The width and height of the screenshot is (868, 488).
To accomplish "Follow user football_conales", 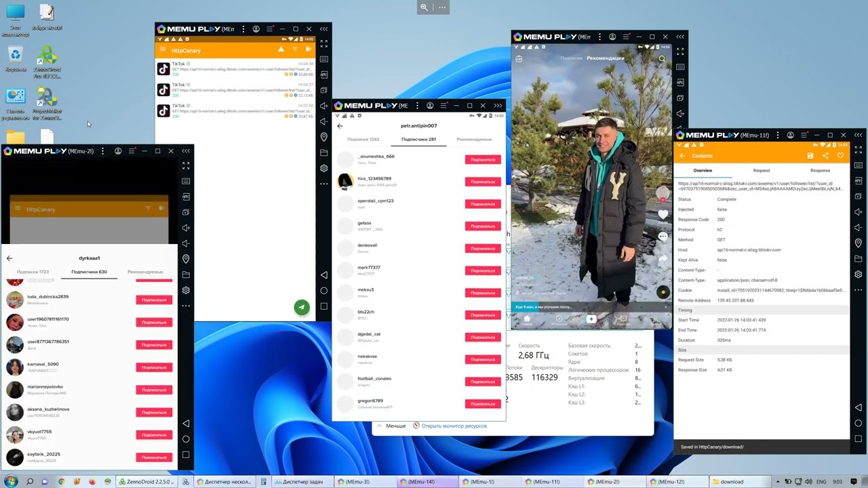I will 483,382.
